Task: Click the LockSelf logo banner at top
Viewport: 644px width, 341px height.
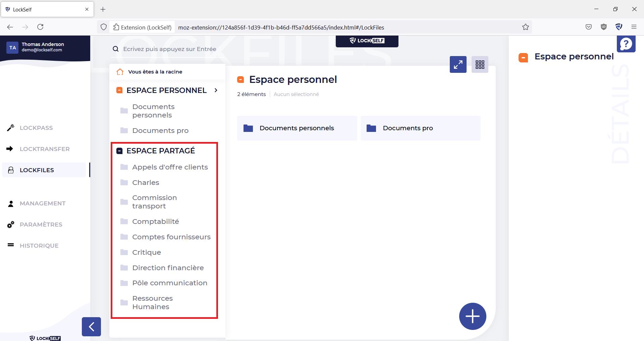Action: point(367,41)
